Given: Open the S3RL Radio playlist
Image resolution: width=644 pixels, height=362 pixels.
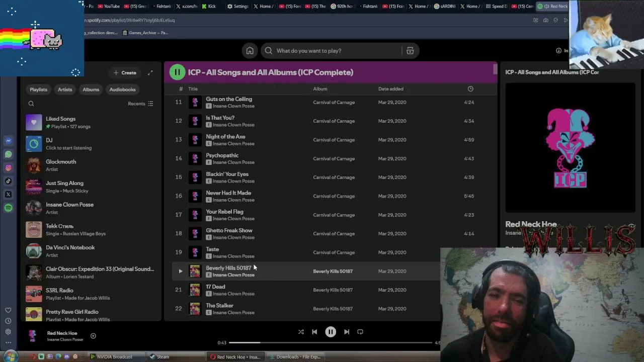Looking at the screenshot, I should pos(91,294).
